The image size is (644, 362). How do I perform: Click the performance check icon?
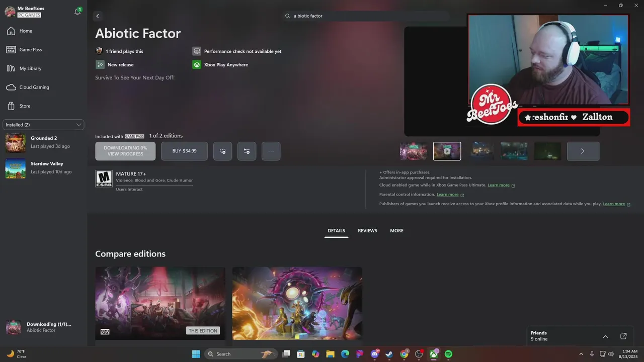197,51
